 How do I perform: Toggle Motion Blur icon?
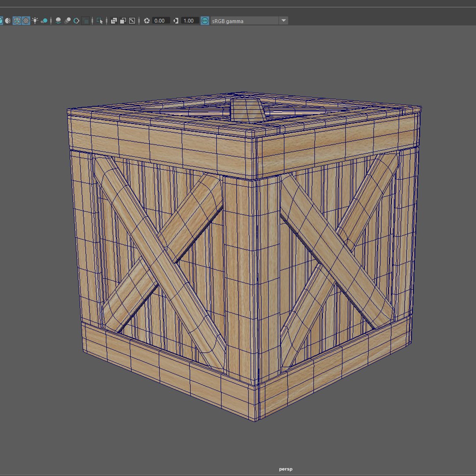coord(67,21)
